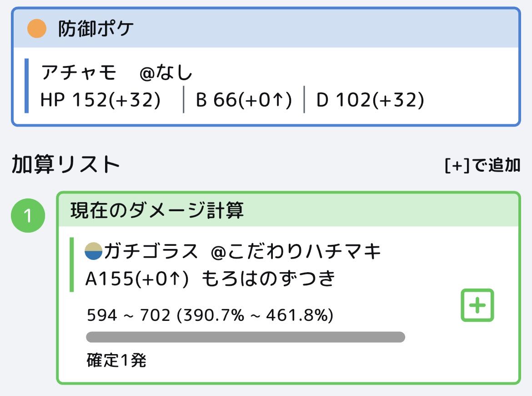
Task: Select attacker ガチゴラス name
Action: 151,251
